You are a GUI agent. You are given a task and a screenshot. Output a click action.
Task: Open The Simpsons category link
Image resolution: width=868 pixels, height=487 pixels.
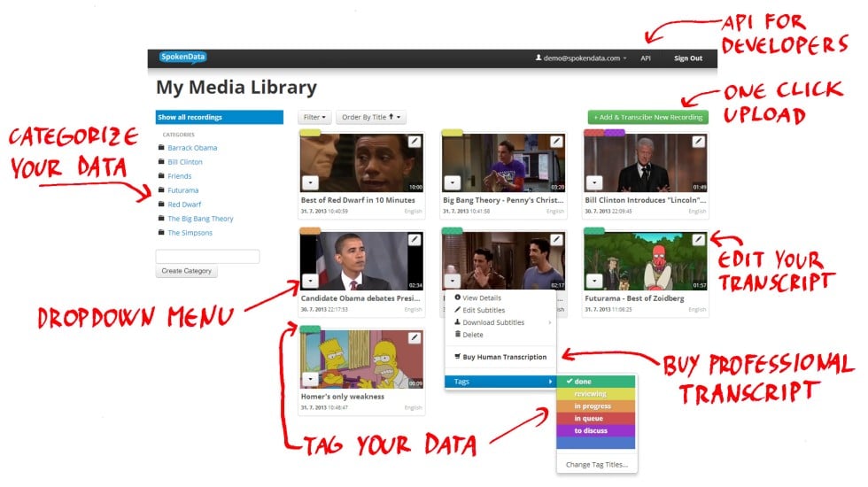(x=190, y=233)
